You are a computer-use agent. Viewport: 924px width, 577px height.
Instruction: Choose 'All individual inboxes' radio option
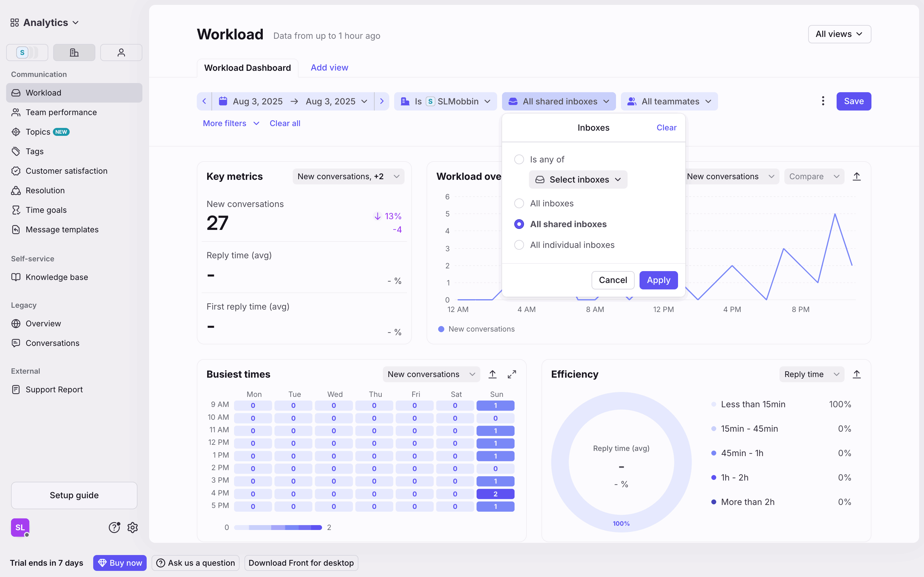point(519,245)
